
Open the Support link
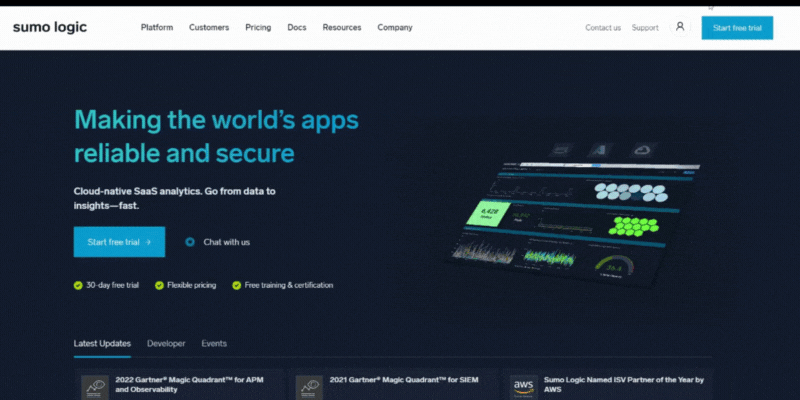645,28
